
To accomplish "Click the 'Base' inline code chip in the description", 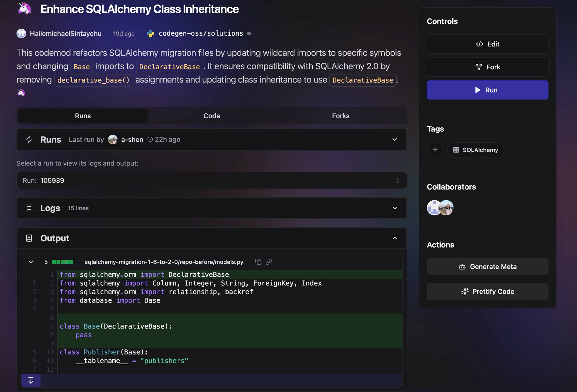I will click(x=82, y=67).
